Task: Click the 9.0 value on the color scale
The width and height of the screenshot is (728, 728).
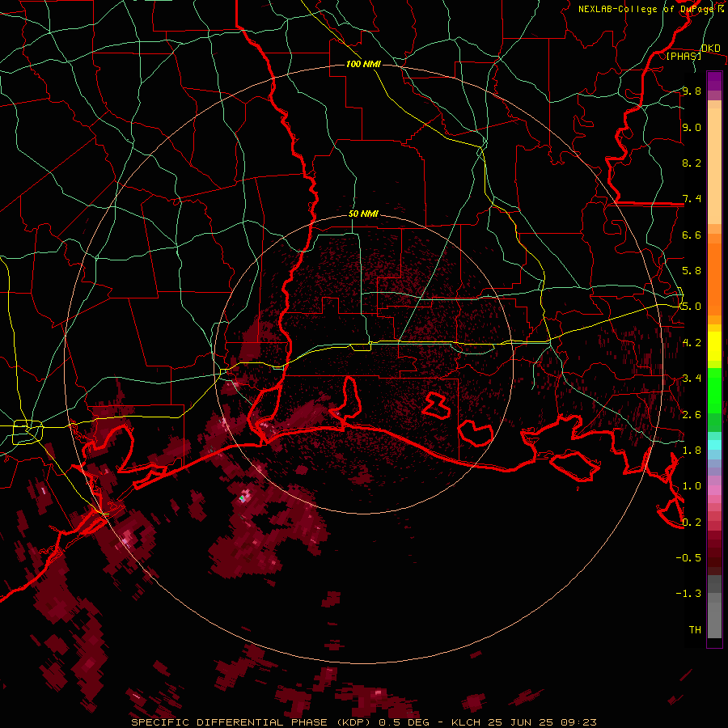Action: pos(692,127)
